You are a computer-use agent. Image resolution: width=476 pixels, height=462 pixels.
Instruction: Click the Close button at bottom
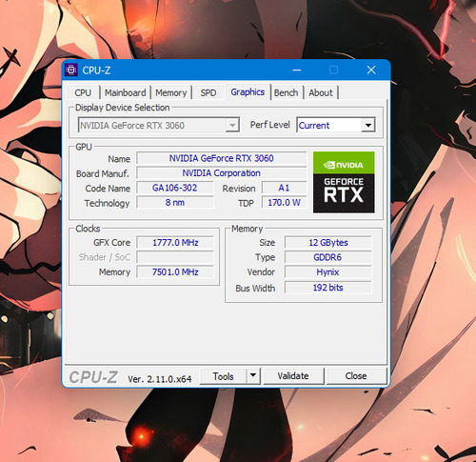pos(356,376)
